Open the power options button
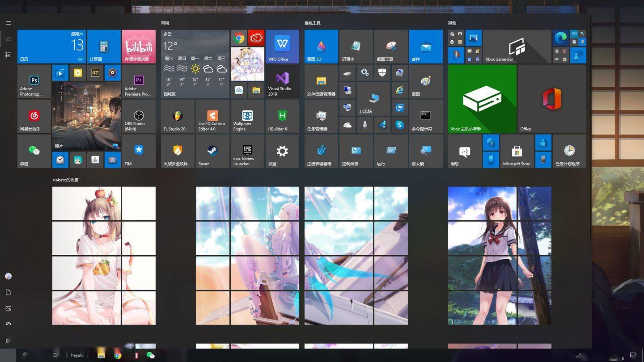Image resolution: width=644 pixels, height=362 pixels. tap(8, 341)
